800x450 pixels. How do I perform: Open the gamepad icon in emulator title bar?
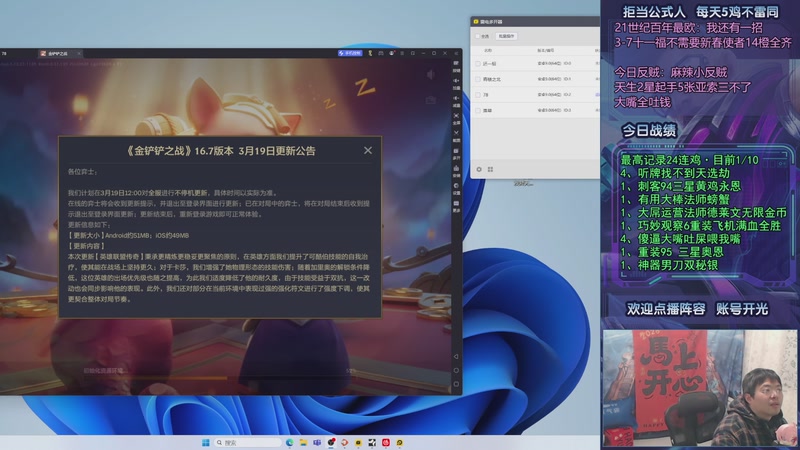coord(381,53)
